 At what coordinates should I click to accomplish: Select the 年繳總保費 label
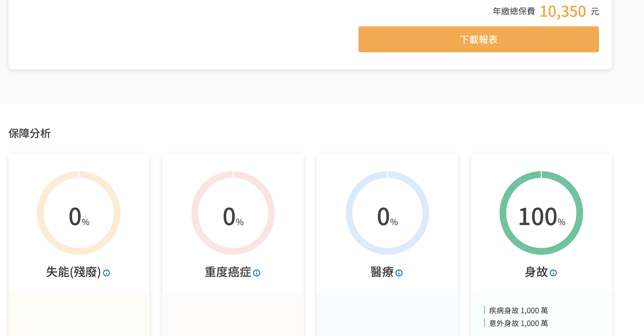click(514, 12)
